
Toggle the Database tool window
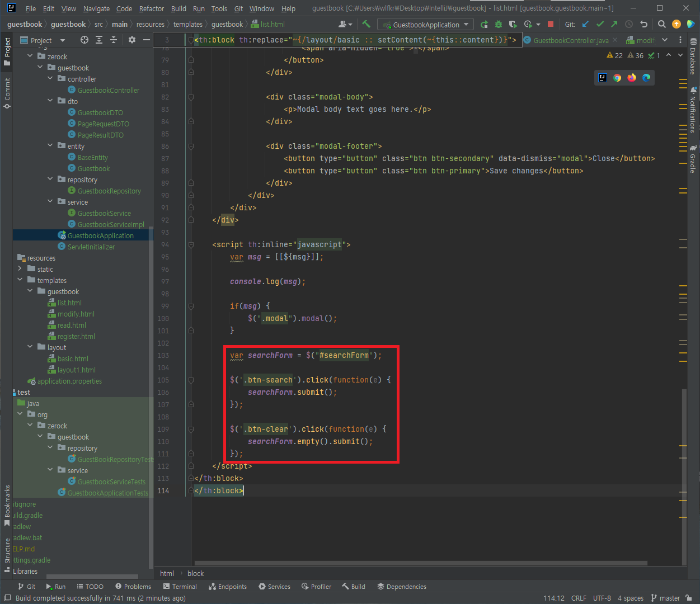(693, 57)
